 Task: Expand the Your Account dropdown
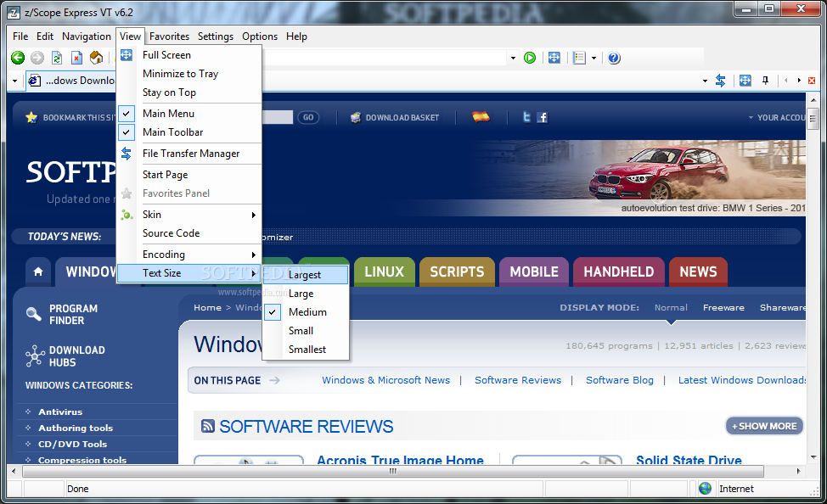click(x=778, y=118)
